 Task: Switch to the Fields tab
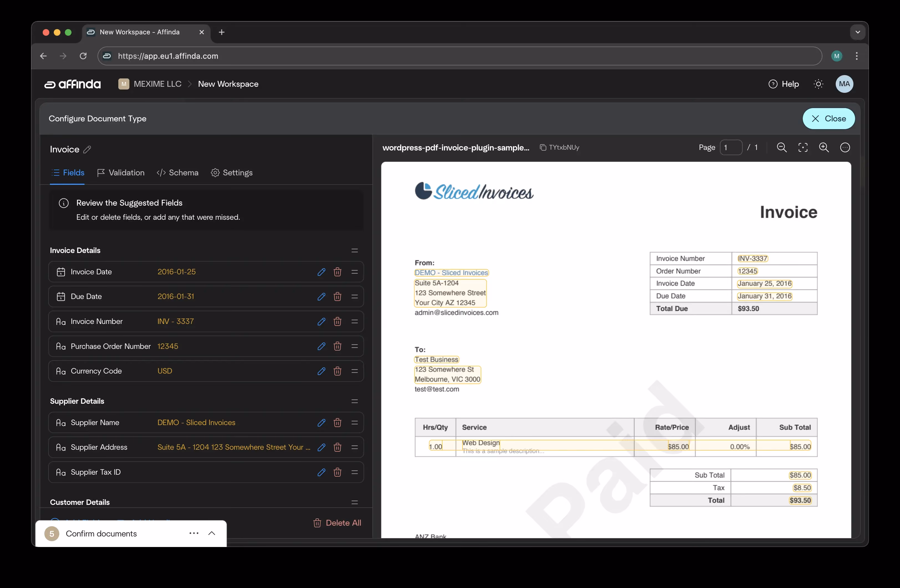click(x=68, y=173)
